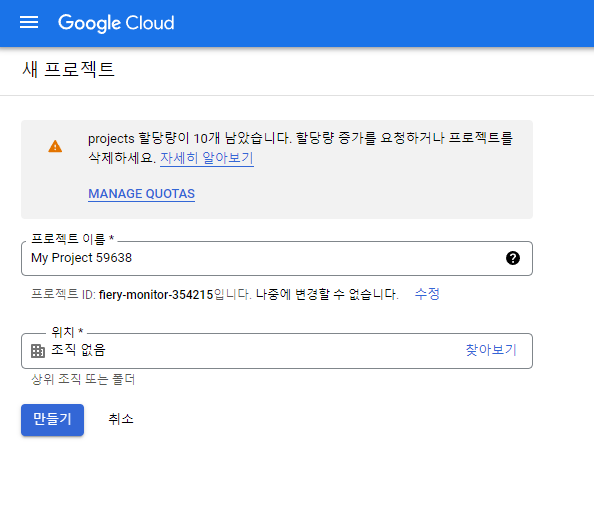Click the 취소 cancel button
The image size is (594, 525).
(121, 419)
